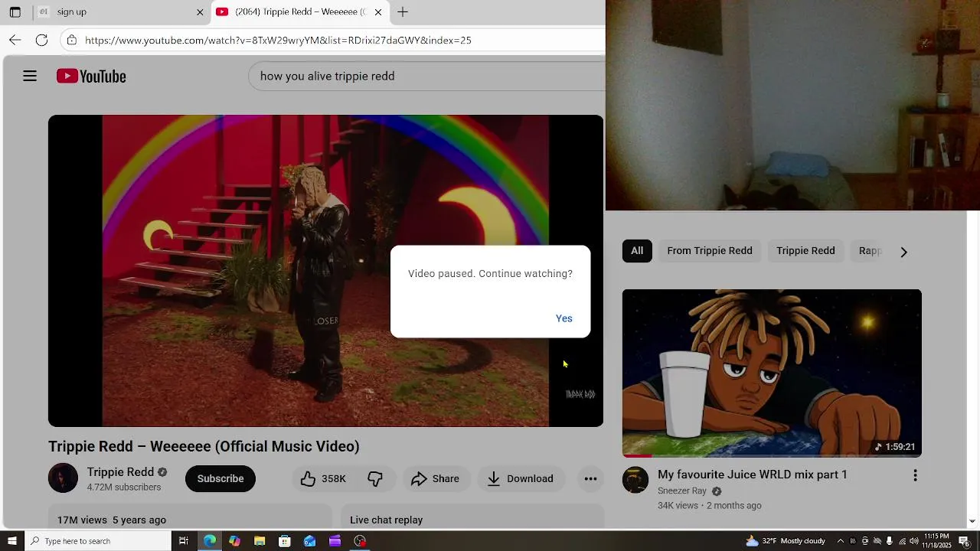Select From Trippie Redd filter chip
Image resolution: width=980 pixels, height=551 pixels.
[710, 251]
